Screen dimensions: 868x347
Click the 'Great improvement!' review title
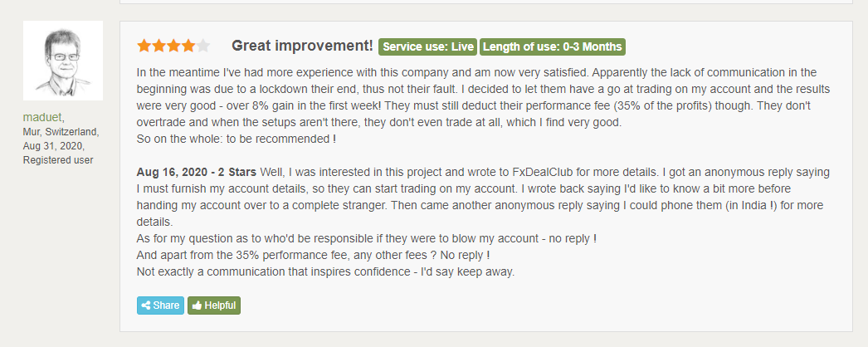point(302,46)
